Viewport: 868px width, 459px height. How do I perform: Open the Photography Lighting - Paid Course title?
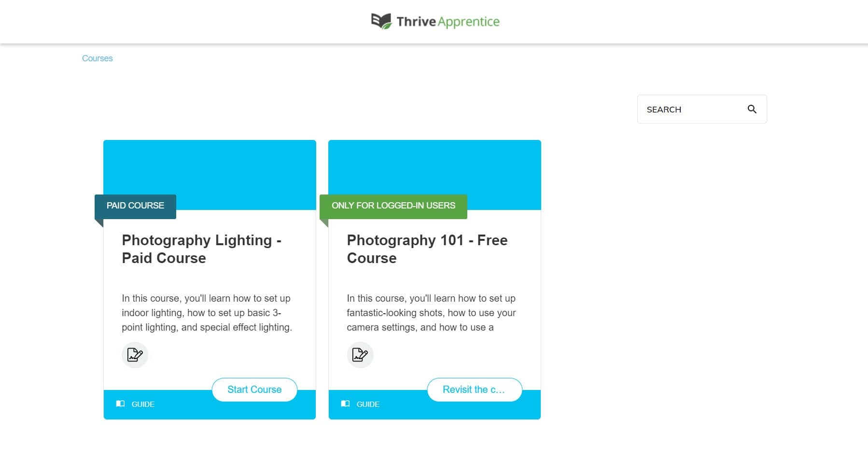pyautogui.click(x=201, y=249)
